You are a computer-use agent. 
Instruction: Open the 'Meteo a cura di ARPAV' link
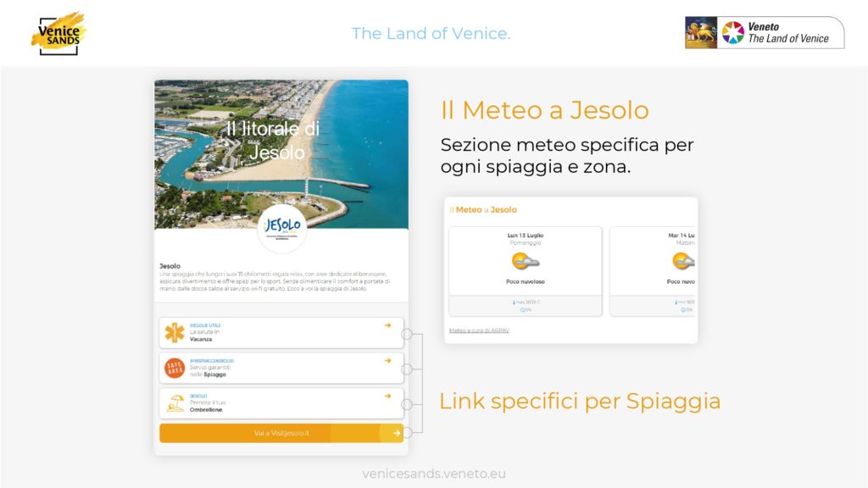[x=479, y=331]
